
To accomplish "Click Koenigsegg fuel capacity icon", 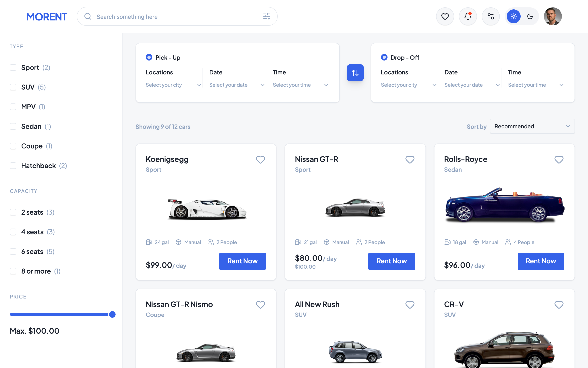I will [x=149, y=242].
